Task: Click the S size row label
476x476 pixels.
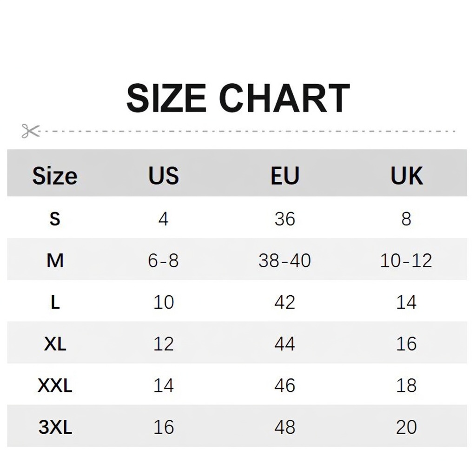Action: (55, 219)
